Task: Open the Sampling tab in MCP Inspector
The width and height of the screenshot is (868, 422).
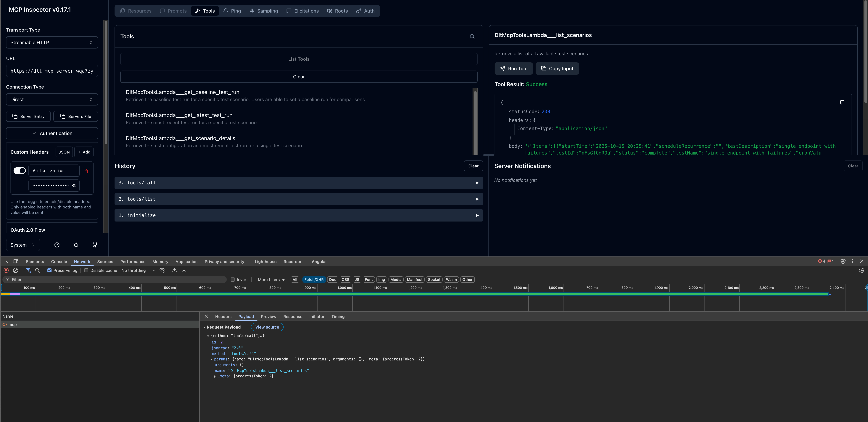Action: (x=263, y=11)
